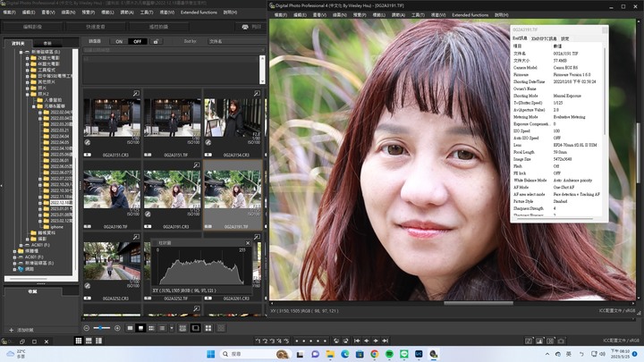Toggle the histogram display icon in preview window
The width and height of the screenshot is (644, 362).
pos(539,341)
